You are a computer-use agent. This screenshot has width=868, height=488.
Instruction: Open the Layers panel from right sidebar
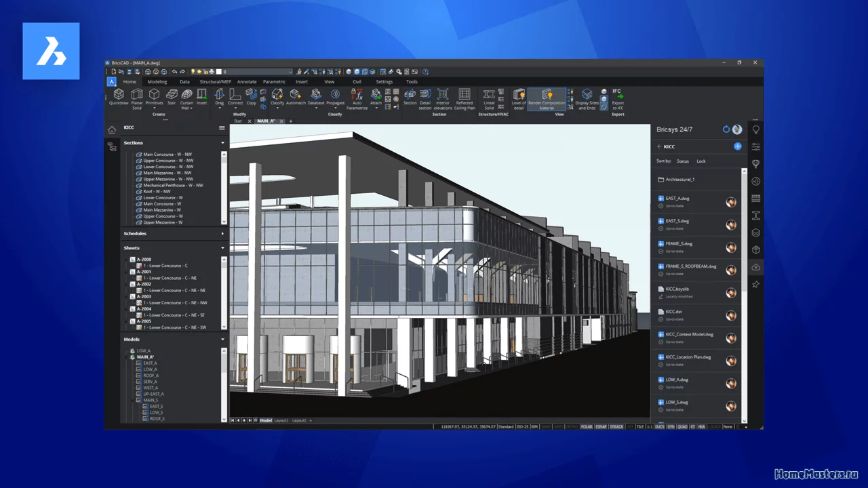click(755, 232)
